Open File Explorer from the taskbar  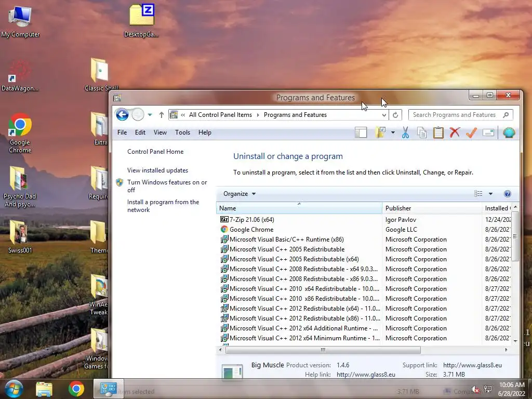point(44,389)
